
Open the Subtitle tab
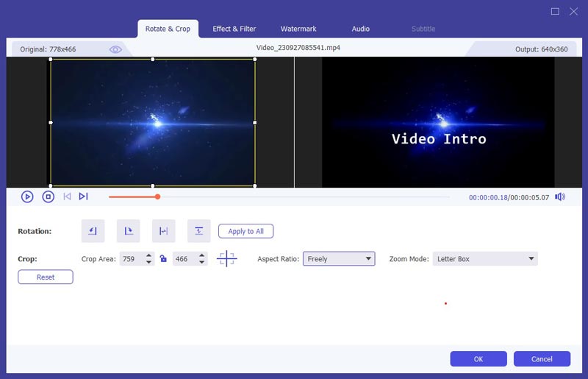tap(423, 29)
